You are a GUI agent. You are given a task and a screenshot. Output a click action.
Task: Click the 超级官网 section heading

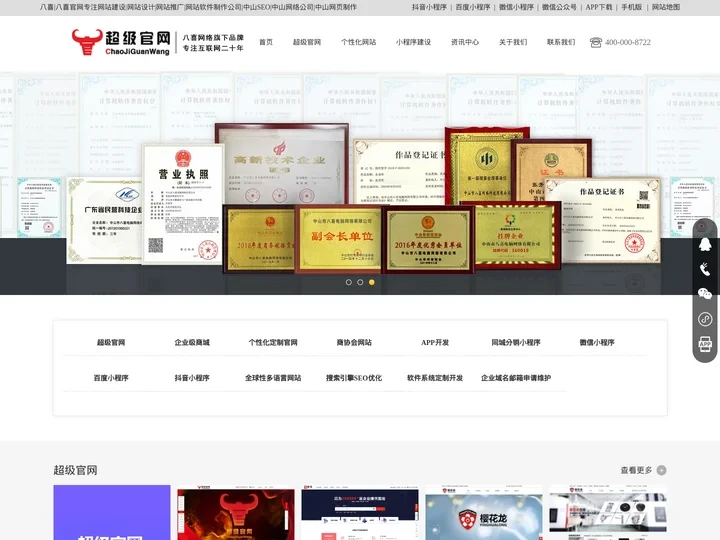pos(75,470)
